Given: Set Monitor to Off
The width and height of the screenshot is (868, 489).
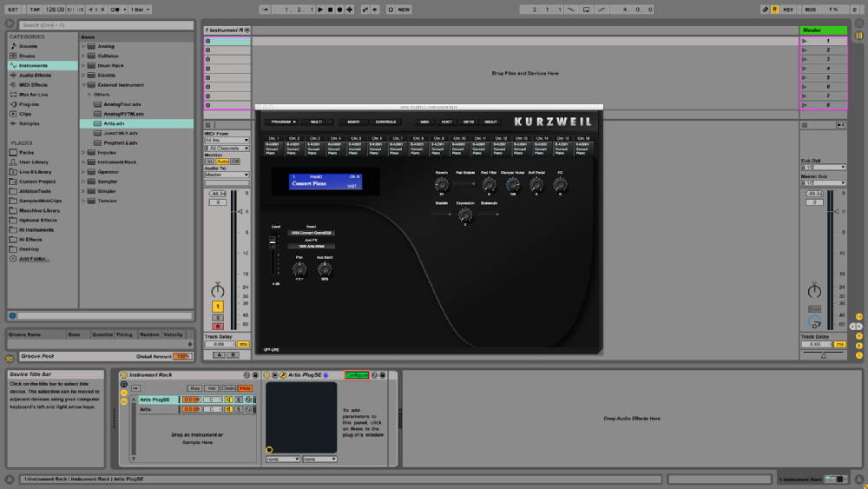Looking at the screenshot, I should pos(235,162).
